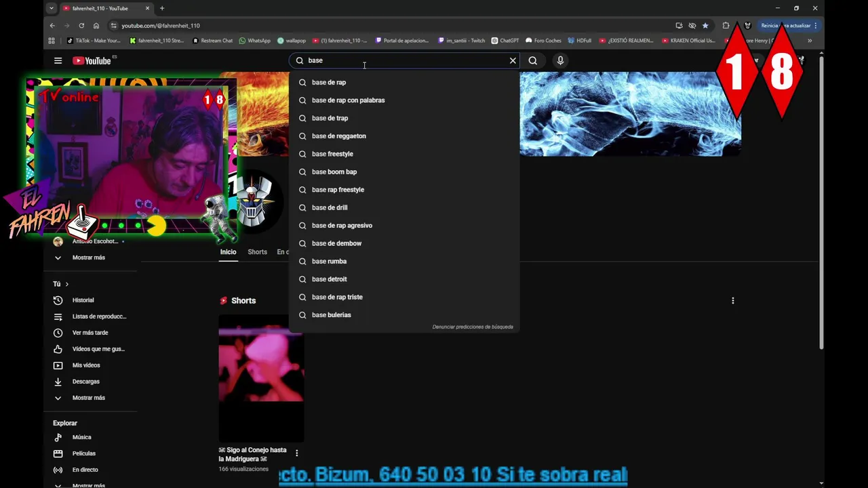Image resolution: width=868 pixels, height=488 pixels.
Task: Open the browser extensions puzzle icon
Action: (726, 26)
